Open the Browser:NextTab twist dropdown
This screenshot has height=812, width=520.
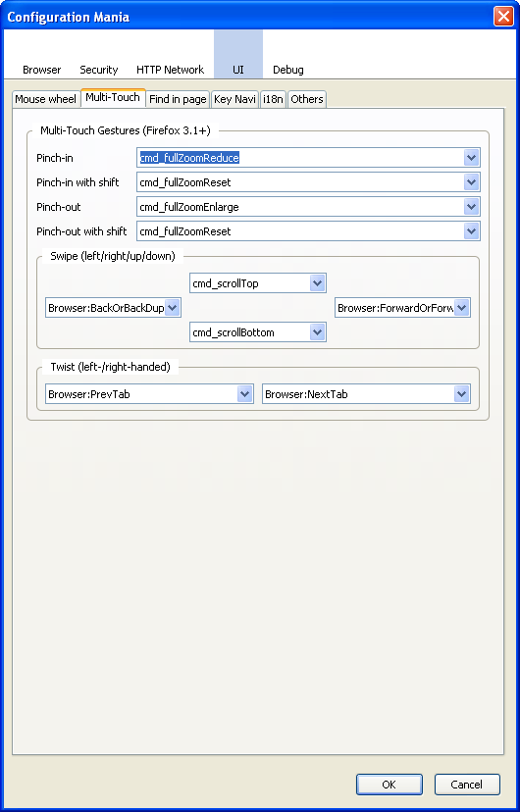(461, 394)
